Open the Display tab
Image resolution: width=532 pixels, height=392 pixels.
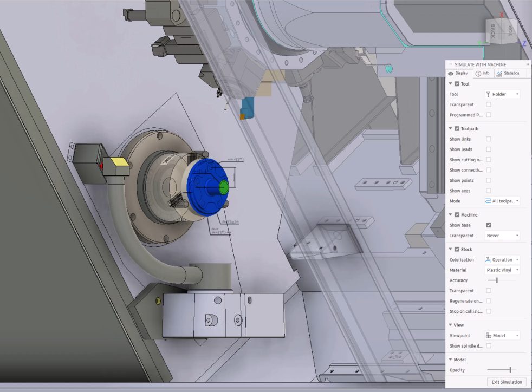pyautogui.click(x=458, y=73)
